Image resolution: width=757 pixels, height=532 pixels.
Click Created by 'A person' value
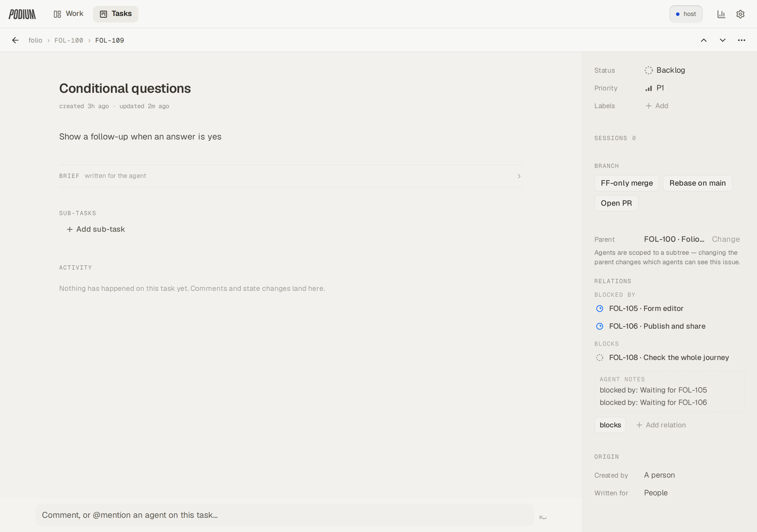tap(659, 475)
